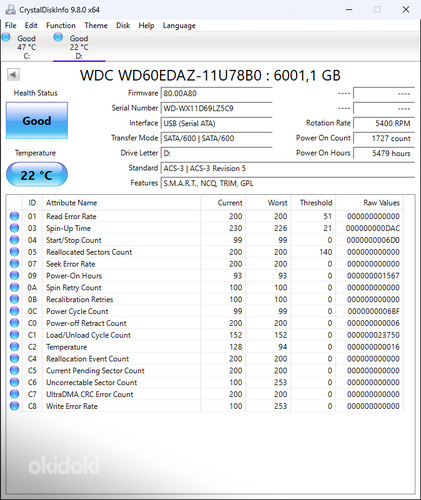This screenshot has height=500, width=421.
Task: Click the ID column header
Action: pos(32,203)
